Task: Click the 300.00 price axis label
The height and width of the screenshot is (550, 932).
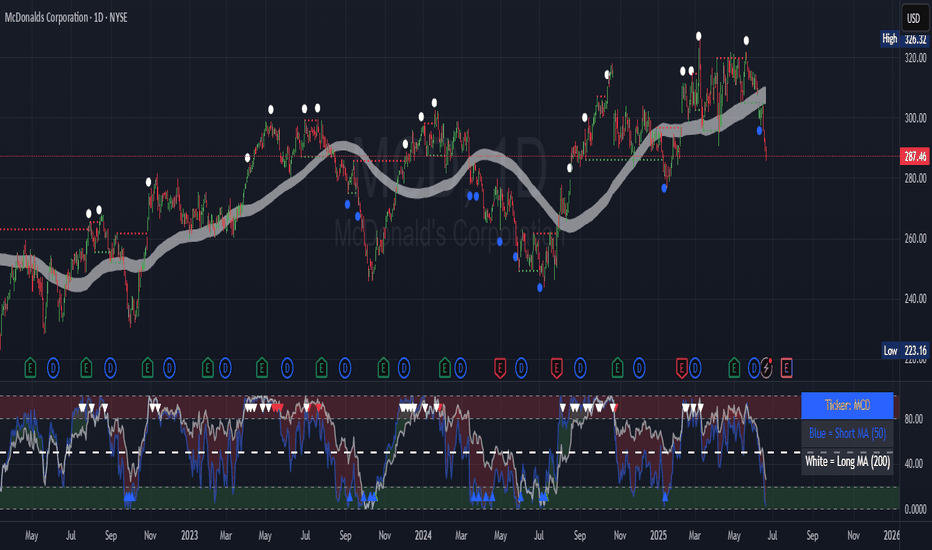Action: (x=915, y=118)
